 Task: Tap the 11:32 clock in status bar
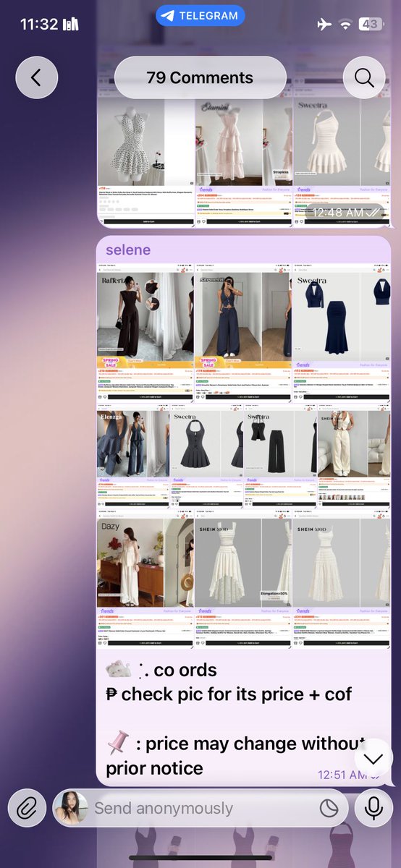click(x=39, y=24)
